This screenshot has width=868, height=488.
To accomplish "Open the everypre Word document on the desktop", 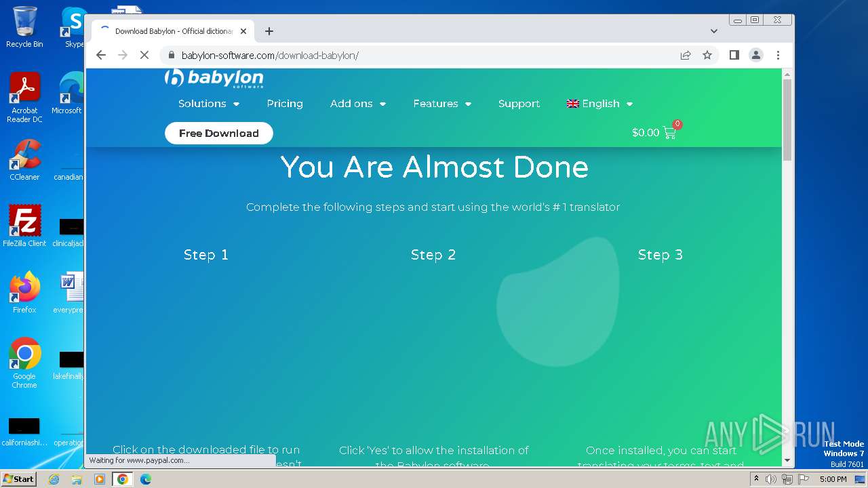I will coord(71,293).
